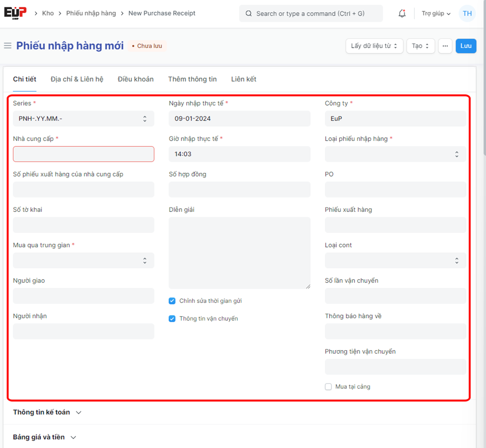
Task: Switch to the Địa chỉ & Liên hệ tab
Action: (77, 79)
